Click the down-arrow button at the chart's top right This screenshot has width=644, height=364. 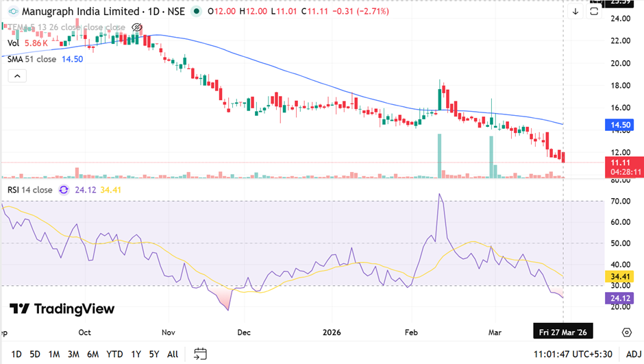pos(575,12)
